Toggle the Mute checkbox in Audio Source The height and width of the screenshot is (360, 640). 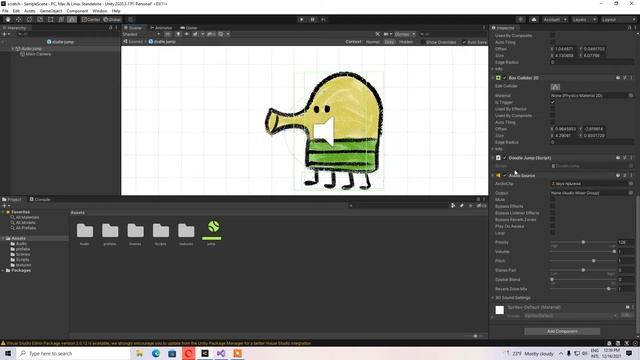[x=553, y=200]
